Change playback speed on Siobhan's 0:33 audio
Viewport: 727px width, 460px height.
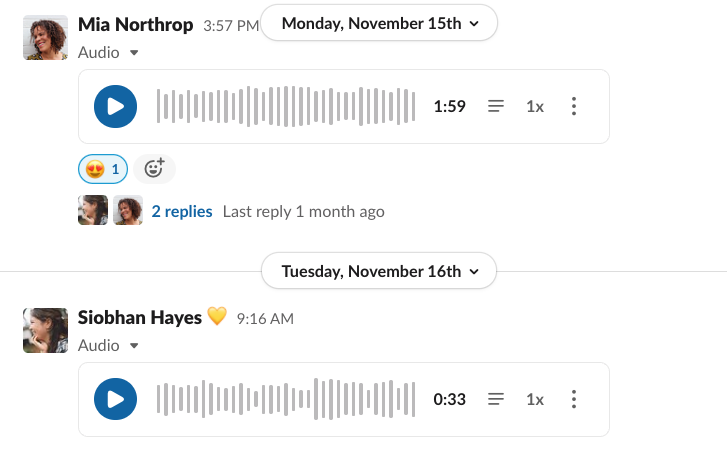[x=535, y=399]
